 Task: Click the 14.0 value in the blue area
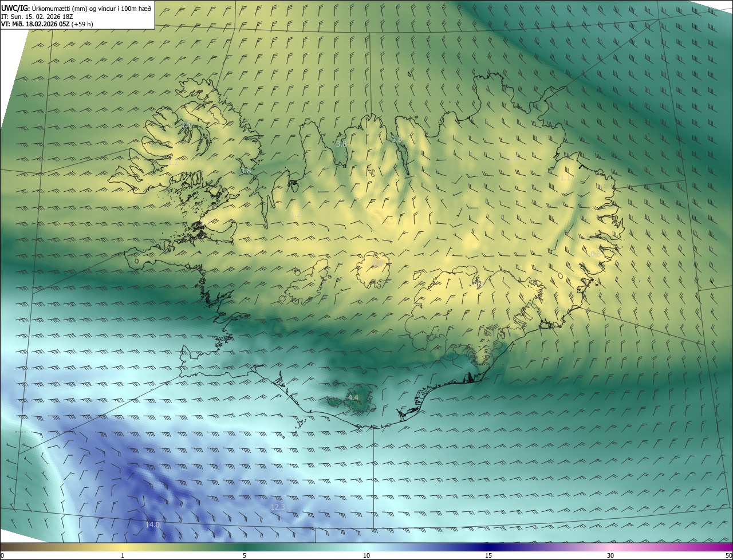point(152,524)
